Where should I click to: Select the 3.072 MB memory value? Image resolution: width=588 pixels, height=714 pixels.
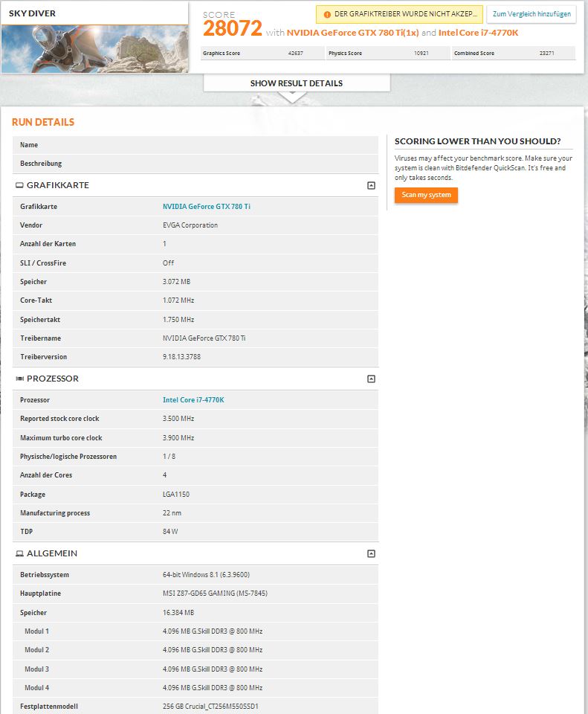[x=177, y=281]
